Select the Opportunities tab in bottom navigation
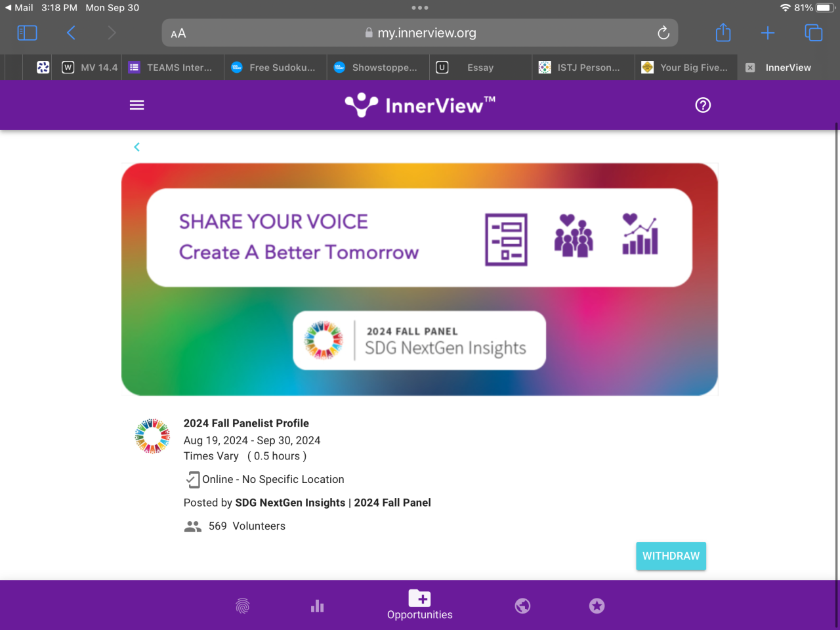Screen dimensions: 840x630 (420, 604)
